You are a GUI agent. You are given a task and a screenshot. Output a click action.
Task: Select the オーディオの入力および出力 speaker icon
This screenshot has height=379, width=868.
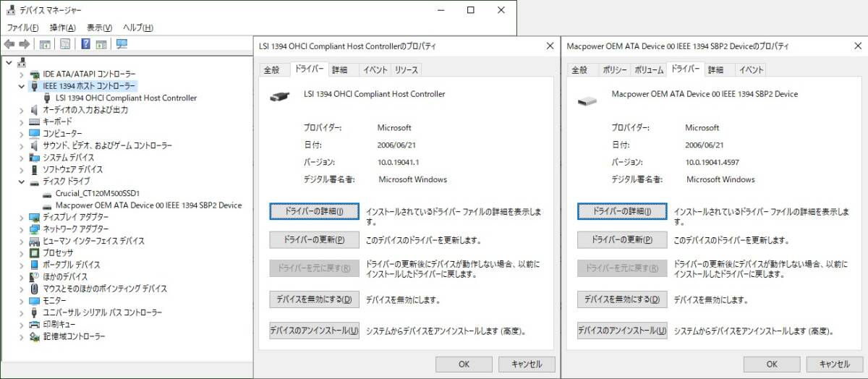(x=34, y=110)
